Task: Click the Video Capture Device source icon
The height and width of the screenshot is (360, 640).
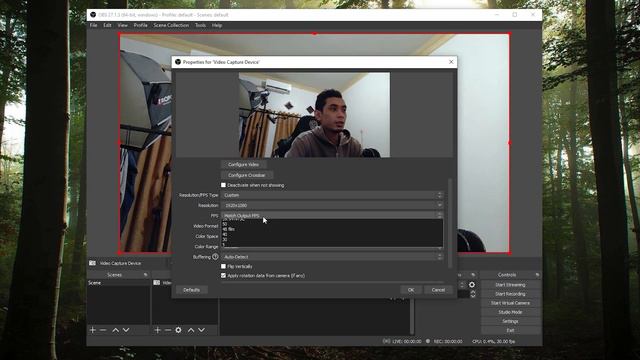Action: click(93, 263)
